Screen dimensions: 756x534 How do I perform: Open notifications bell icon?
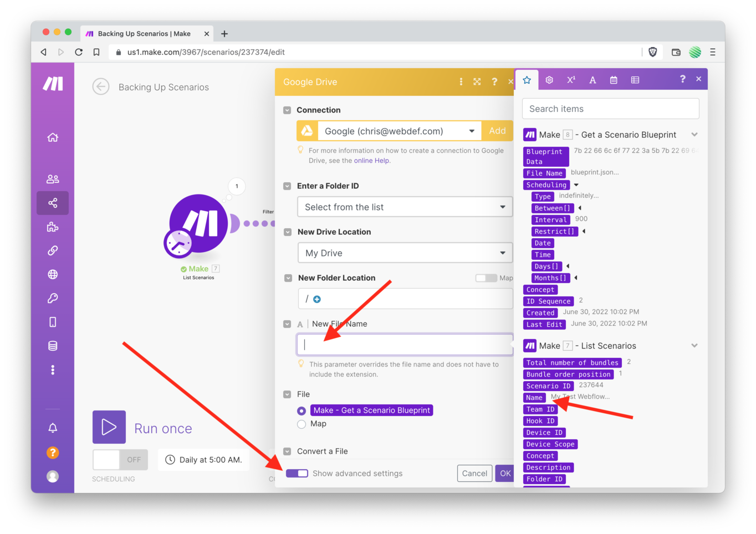coord(53,428)
